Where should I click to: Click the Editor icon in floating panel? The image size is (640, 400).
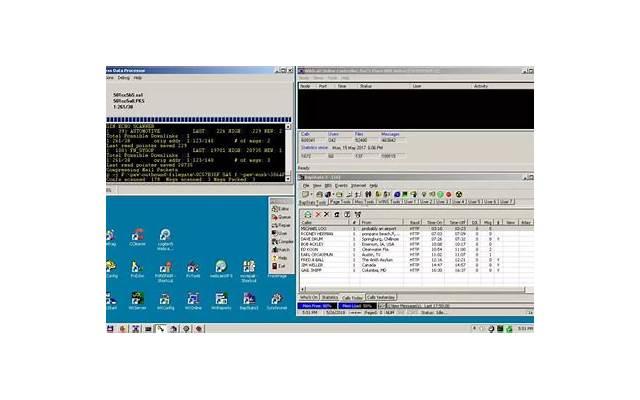pos(281,207)
